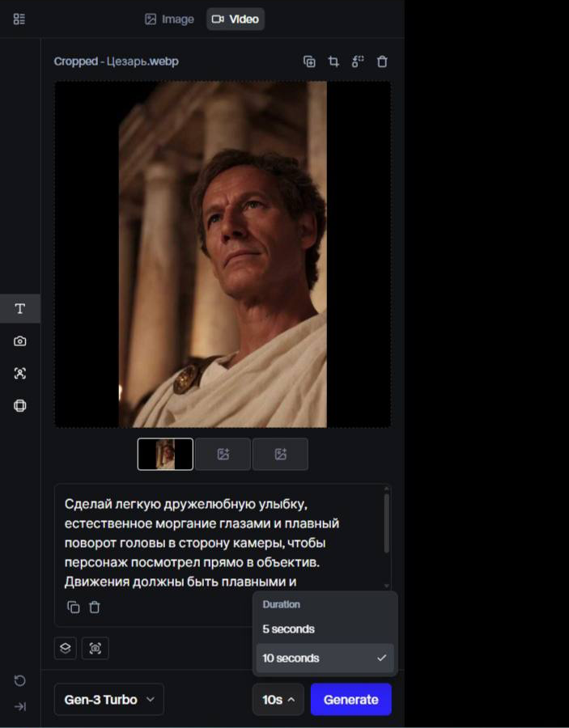The image size is (569, 728).
Task: Copy the prompt using the copy icon
Action: coord(74,607)
